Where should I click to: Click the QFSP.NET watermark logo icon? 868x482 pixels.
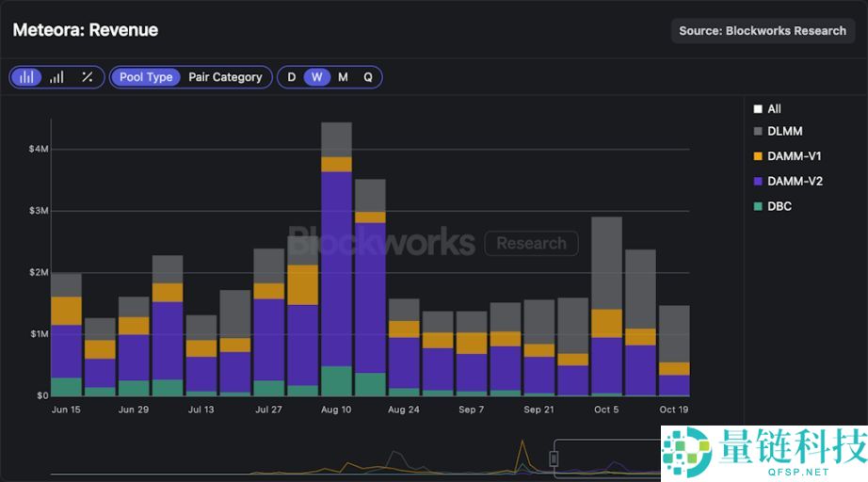pyautogui.click(x=687, y=453)
